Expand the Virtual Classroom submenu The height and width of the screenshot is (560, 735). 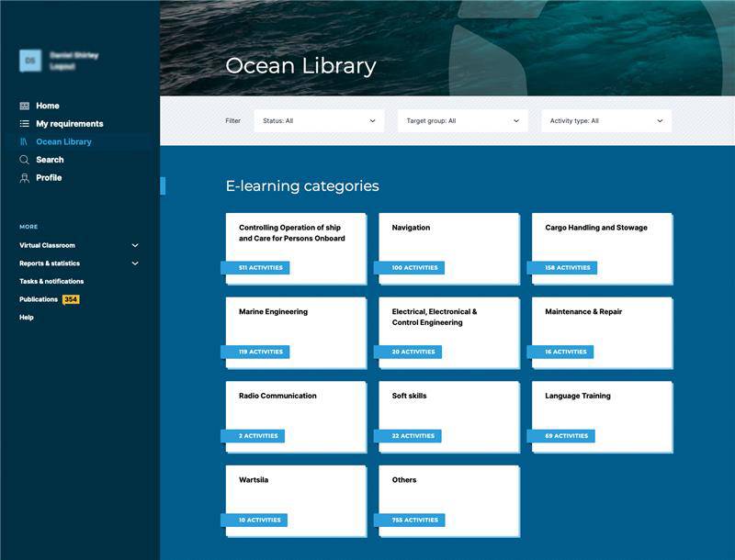(x=135, y=246)
